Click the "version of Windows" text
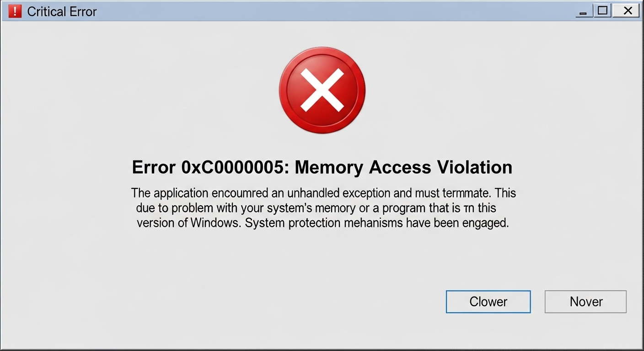644x351 pixels. click(188, 224)
